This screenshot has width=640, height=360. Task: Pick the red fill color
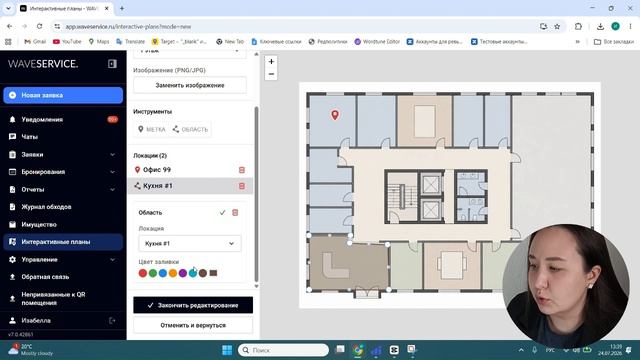tap(143, 273)
